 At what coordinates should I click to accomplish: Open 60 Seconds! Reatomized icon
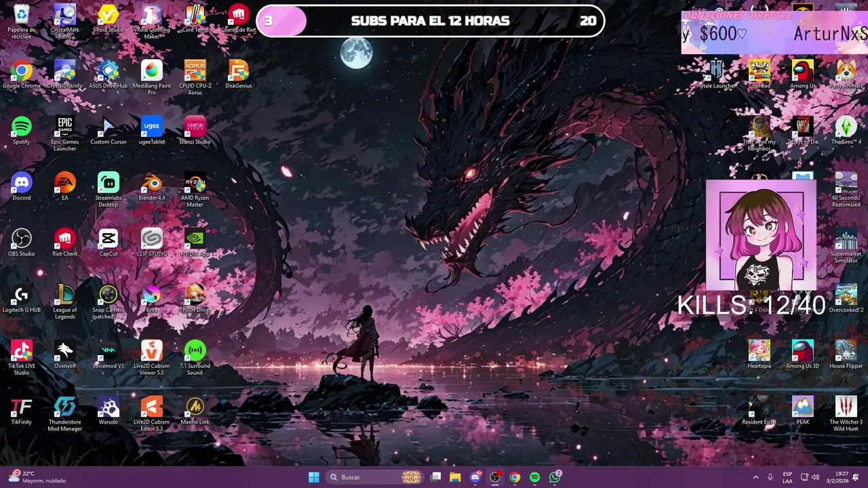[846, 183]
